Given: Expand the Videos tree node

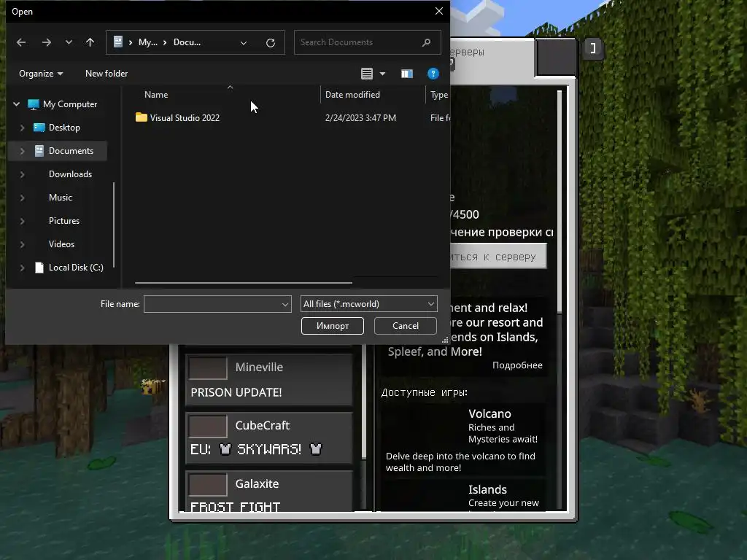Looking at the screenshot, I should click(x=22, y=244).
